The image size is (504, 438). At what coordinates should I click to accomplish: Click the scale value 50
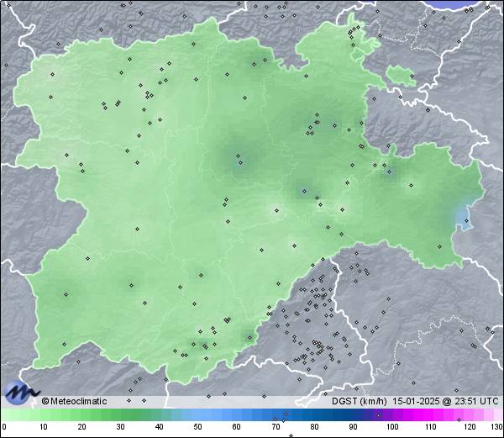pos(197,427)
